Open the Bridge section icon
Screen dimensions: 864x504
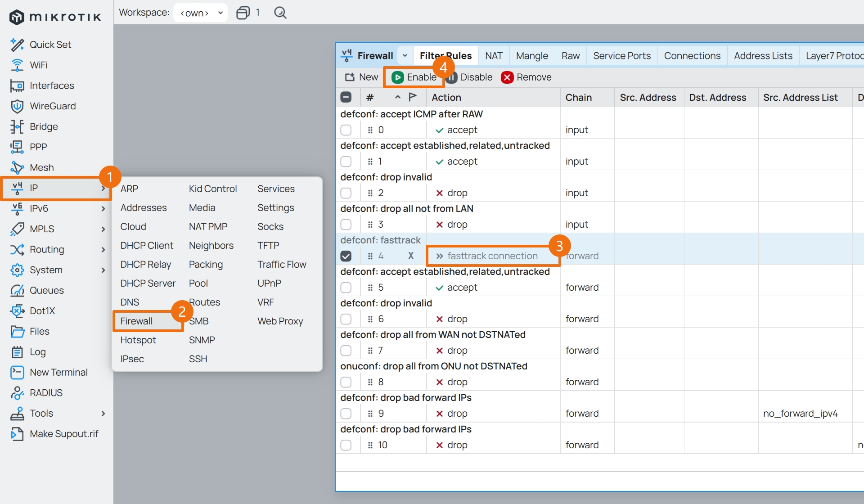click(17, 126)
